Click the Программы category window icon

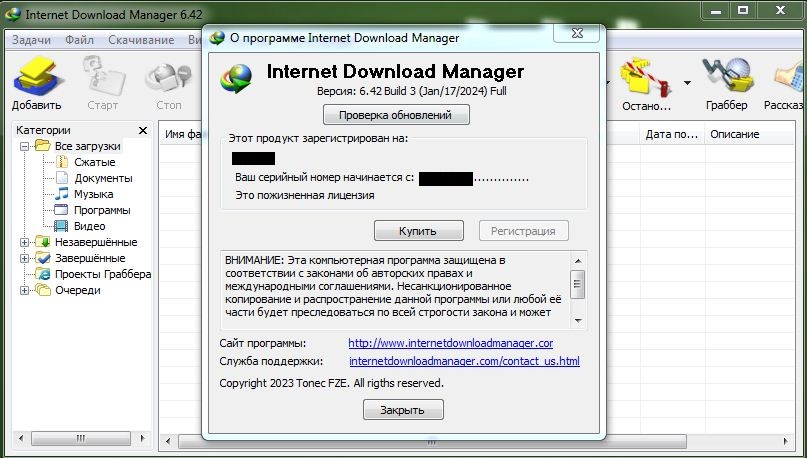[x=61, y=210]
